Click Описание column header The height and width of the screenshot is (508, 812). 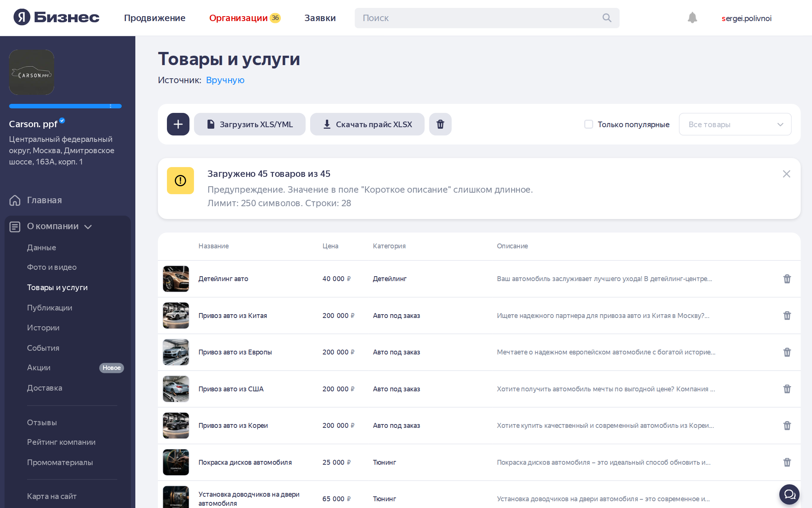[512, 246]
